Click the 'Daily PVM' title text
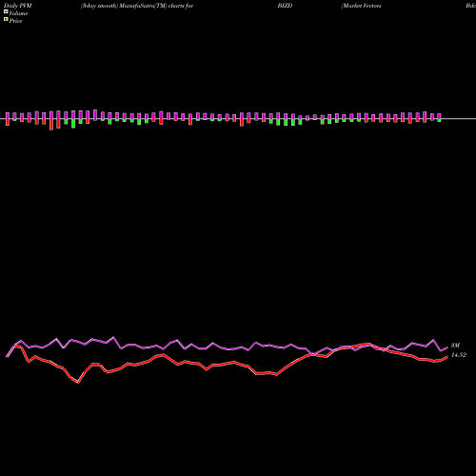Screen dimensions: 476x476 [x=18, y=6]
